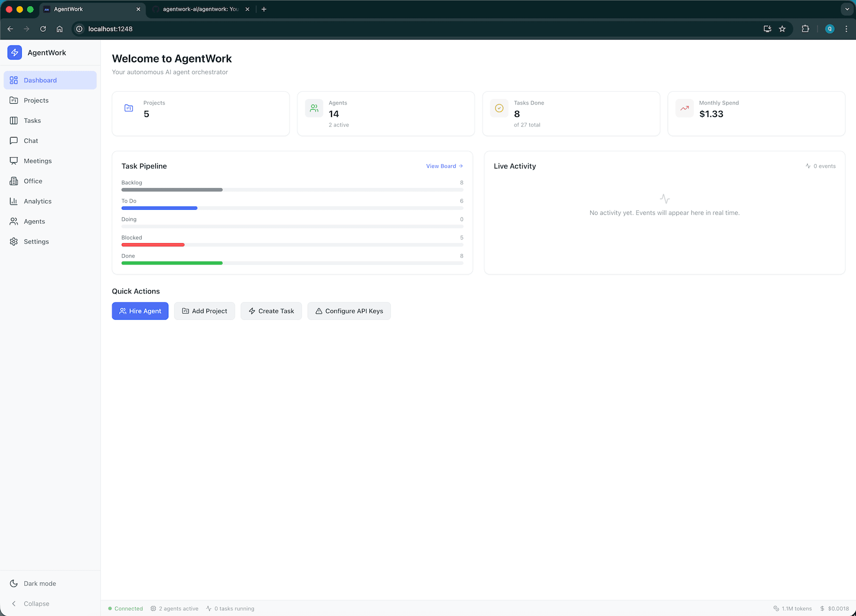The height and width of the screenshot is (616, 856).
Task: Open Settings using the gear icon
Action: 14,241
